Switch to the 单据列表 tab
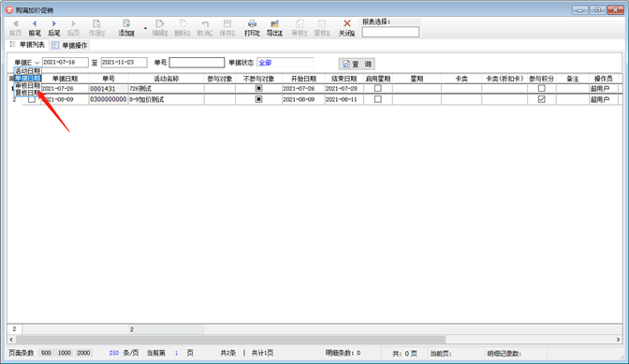The width and height of the screenshot is (629, 364). (x=27, y=45)
